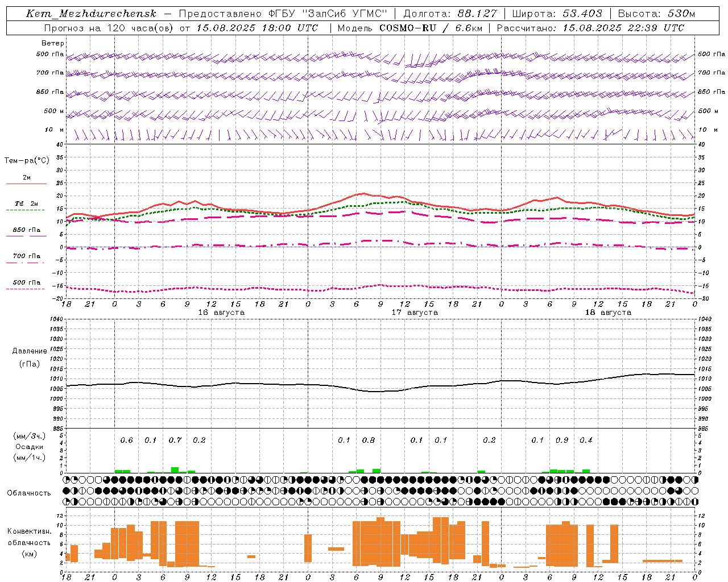This screenshot has height=582, width=728.
Task: Click the '18 августа' date label
Action: point(608,313)
